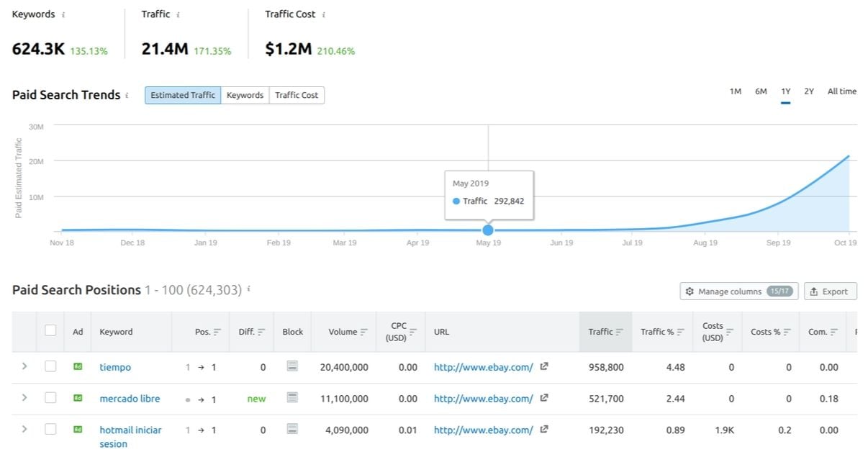The image size is (868, 457).
Task: Sort by the Com. column filter icon
Action: coord(834,332)
